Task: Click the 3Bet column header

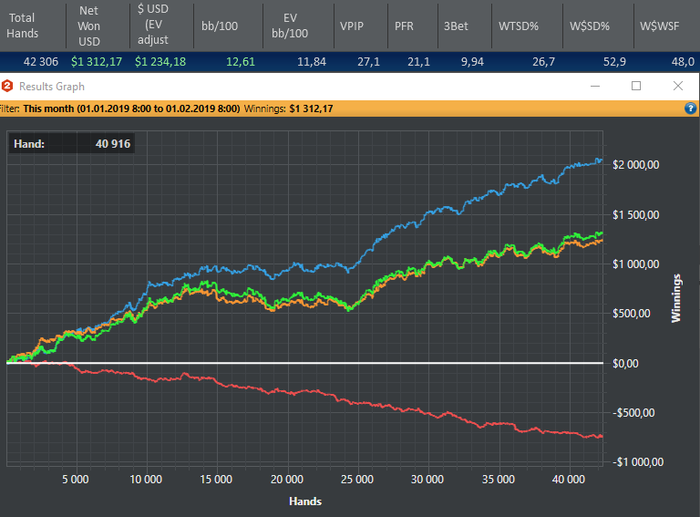Action: (456, 26)
